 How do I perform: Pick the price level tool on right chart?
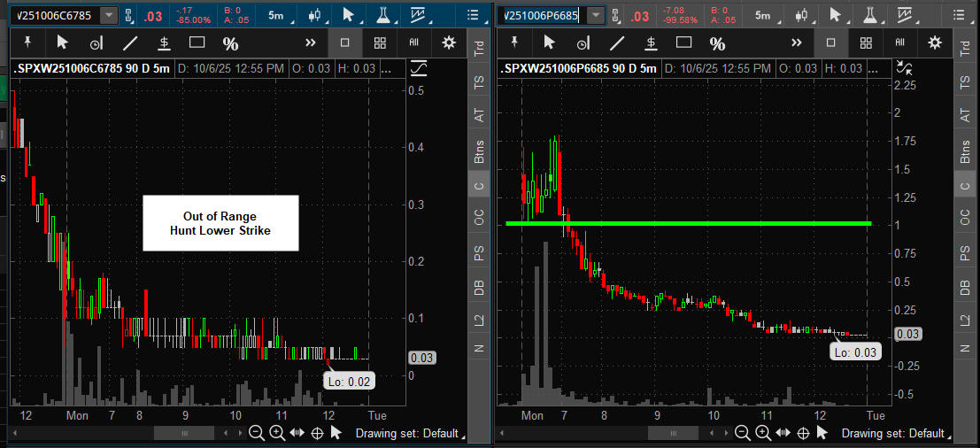click(651, 42)
